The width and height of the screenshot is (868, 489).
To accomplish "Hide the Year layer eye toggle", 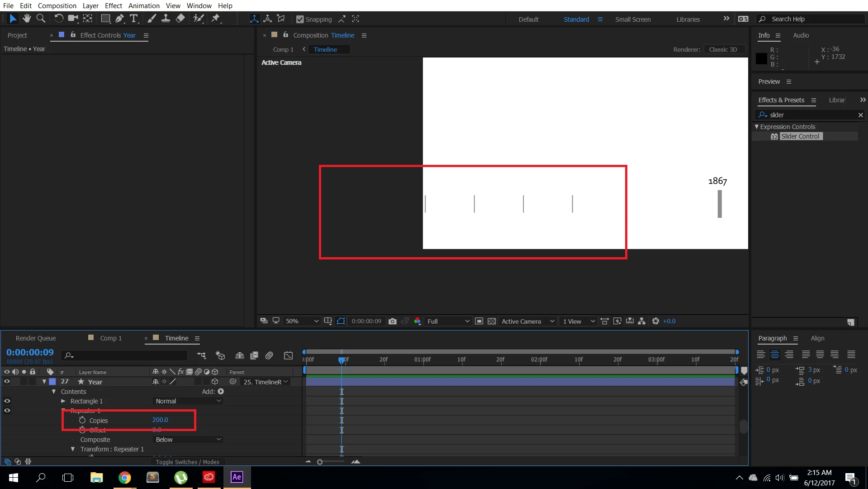I will [7, 381].
